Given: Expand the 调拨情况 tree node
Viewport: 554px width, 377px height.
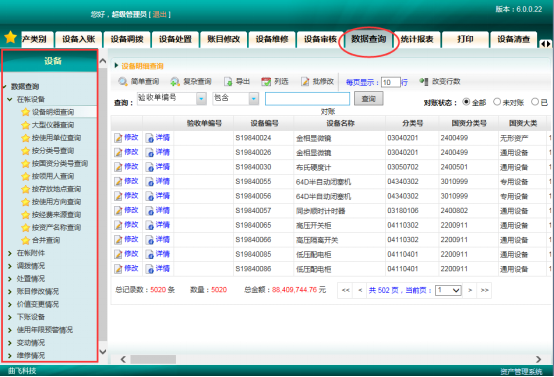Looking at the screenshot, I should click(10, 266).
